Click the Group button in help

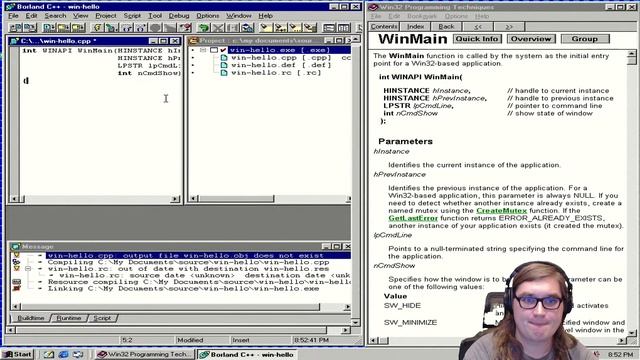[585, 39]
